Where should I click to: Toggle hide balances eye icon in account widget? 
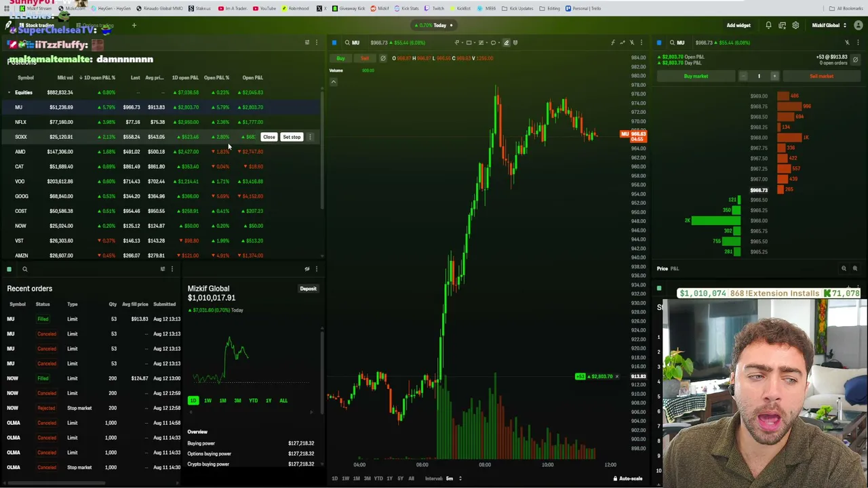pyautogui.click(x=307, y=269)
